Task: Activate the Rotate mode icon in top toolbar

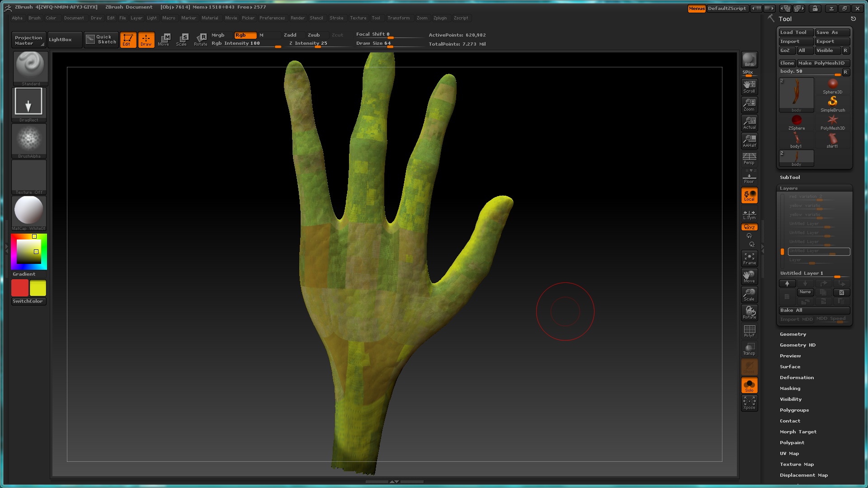Action: tap(200, 39)
